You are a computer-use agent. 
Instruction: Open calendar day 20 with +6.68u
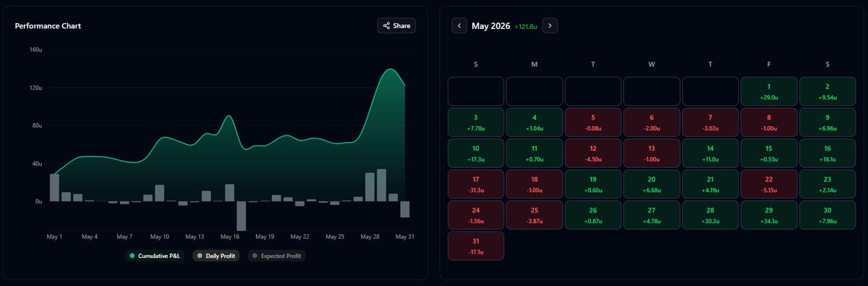pos(652,184)
